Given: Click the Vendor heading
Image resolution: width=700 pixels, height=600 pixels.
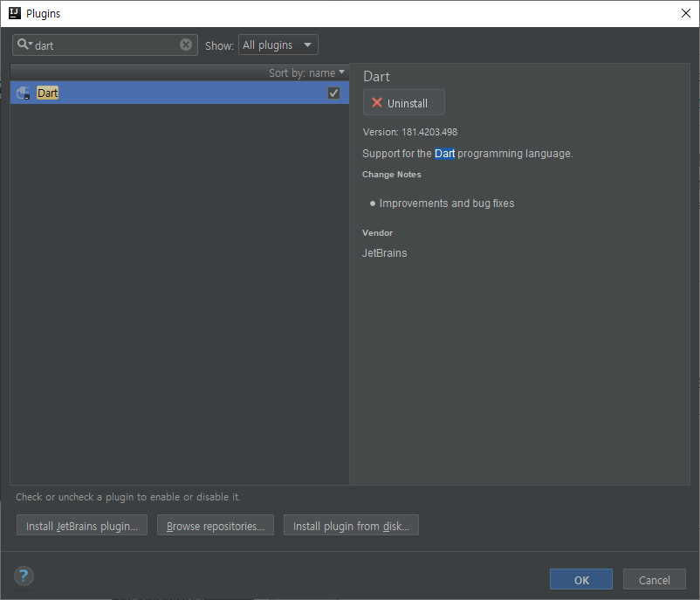Looking at the screenshot, I should click(x=377, y=233).
